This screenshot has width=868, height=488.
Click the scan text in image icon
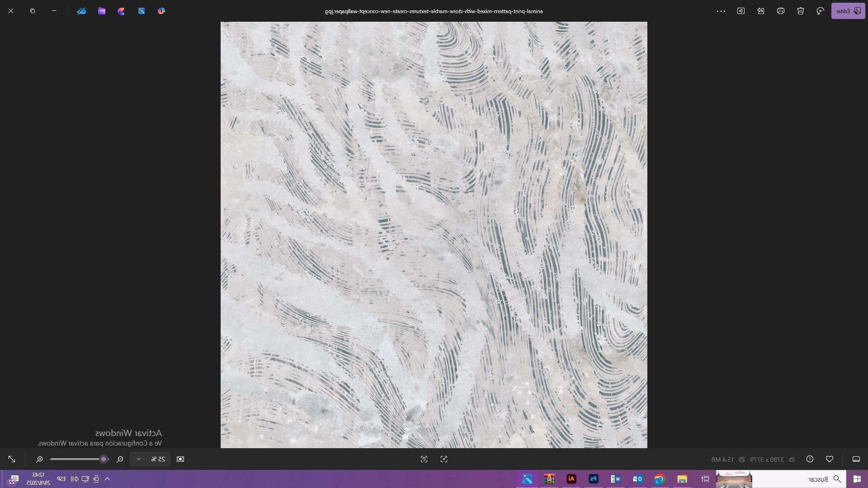click(x=424, y=459)
